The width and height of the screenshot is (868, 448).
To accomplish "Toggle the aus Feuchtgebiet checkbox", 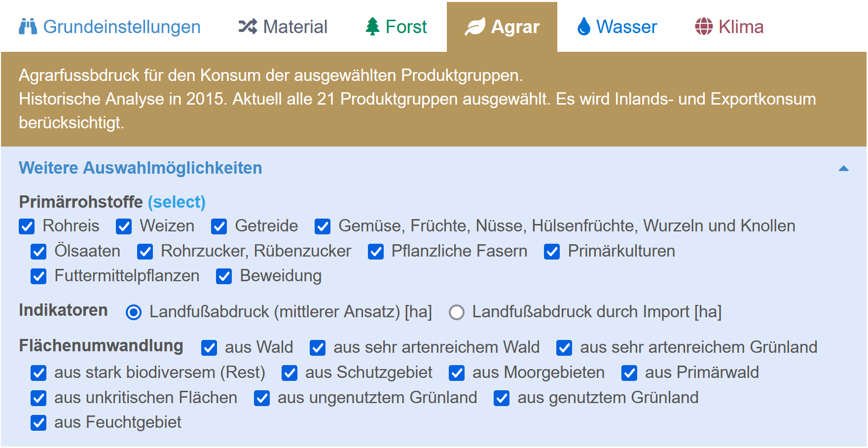I will tap(38, 423).
